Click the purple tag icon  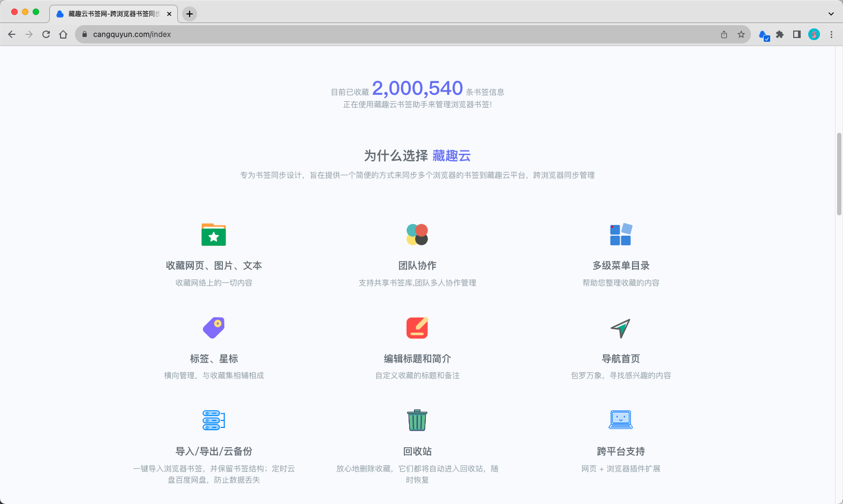click(214, 328)
